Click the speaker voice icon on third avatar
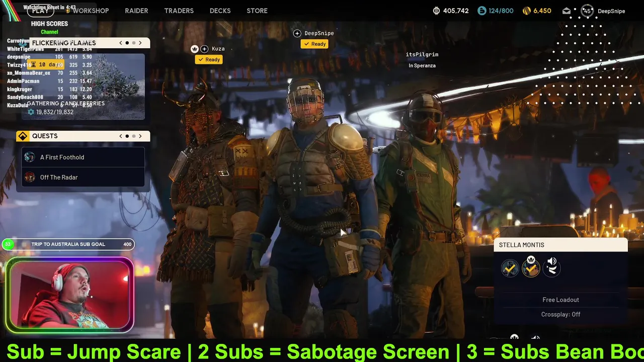The height and width of the screenshot is (362, 644). point(552,261)
